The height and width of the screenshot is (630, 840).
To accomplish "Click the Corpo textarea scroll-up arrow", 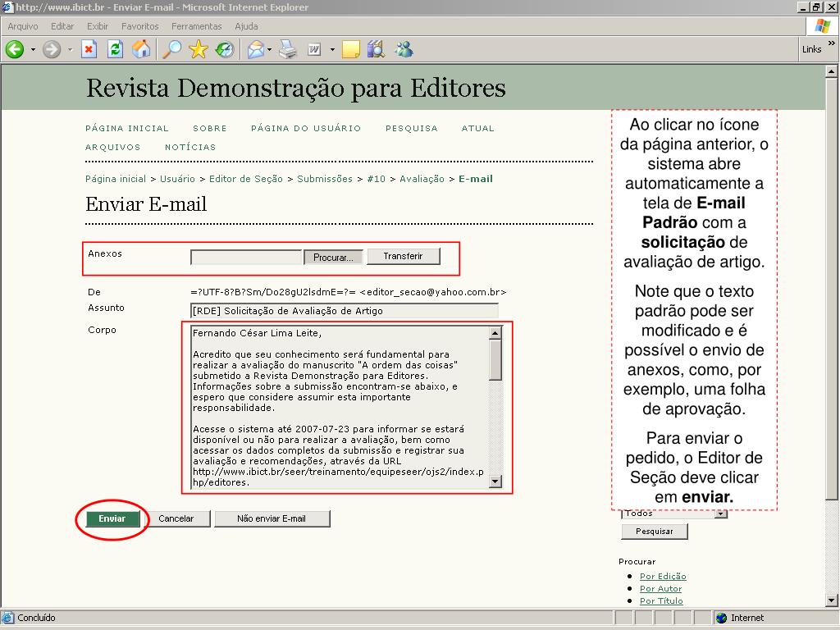I will 495,333.
